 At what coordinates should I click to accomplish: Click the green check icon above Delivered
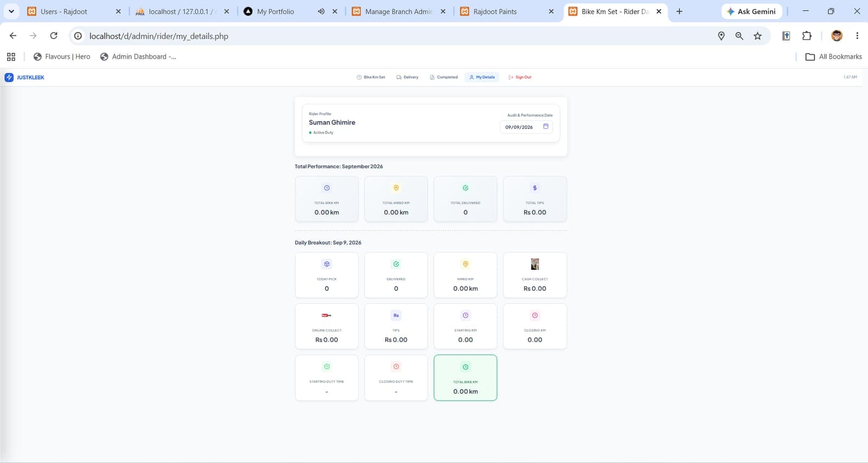click(396, 264)
